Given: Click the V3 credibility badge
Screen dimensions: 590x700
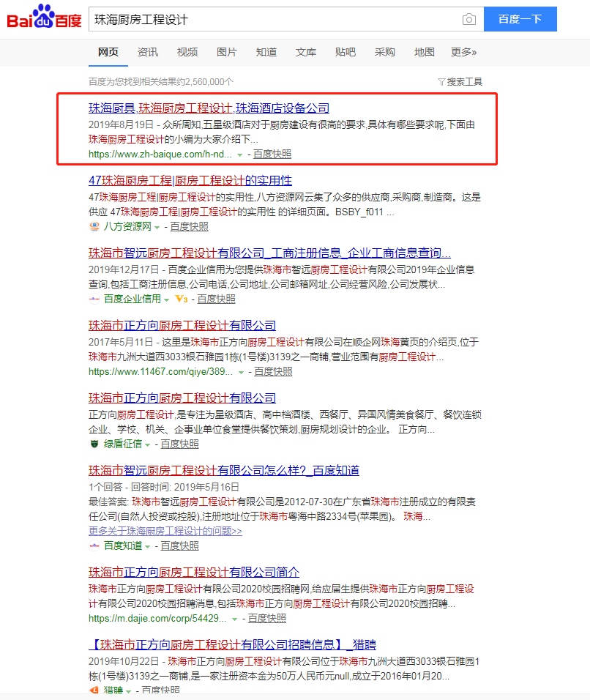Looking at the screenshot, I should coord(182,299).
